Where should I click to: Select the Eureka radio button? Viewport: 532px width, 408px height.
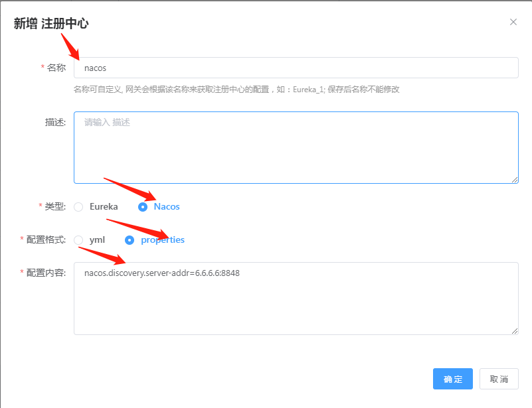point(78,207)
